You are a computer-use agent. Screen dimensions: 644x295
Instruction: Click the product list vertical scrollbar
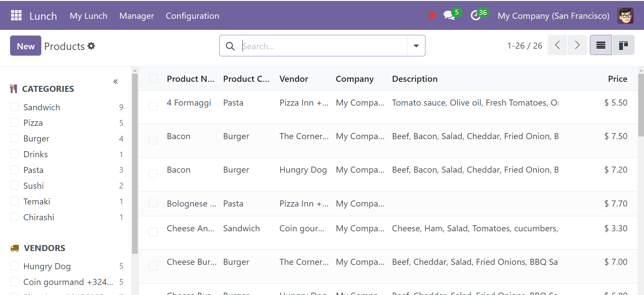[641, 105]
